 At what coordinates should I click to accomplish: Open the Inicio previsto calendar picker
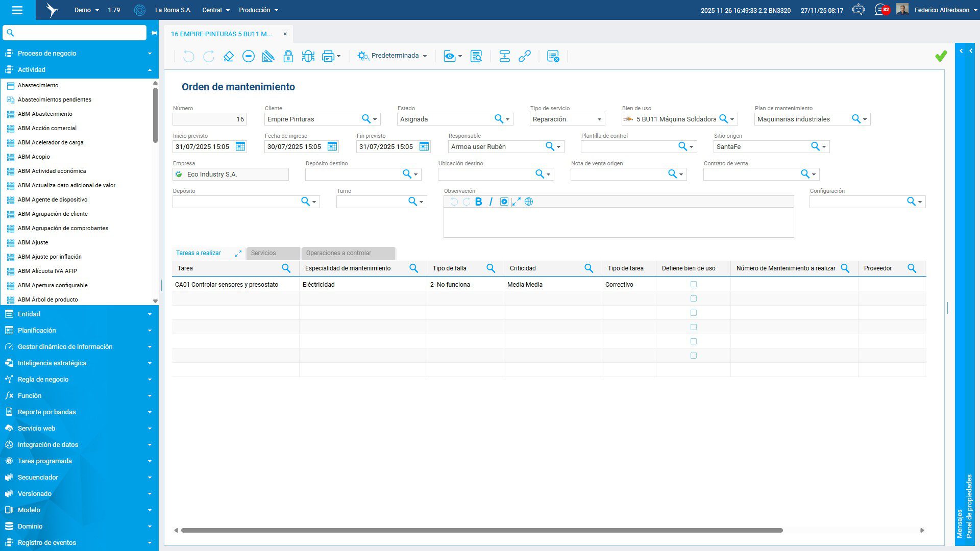[x=240, y=147]
